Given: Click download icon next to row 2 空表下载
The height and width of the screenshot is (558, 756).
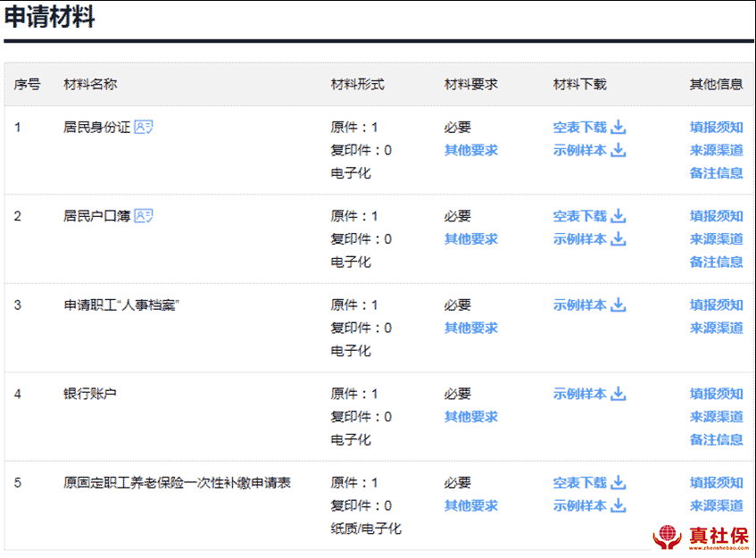Looking at the screenshot, I should 619,215.
